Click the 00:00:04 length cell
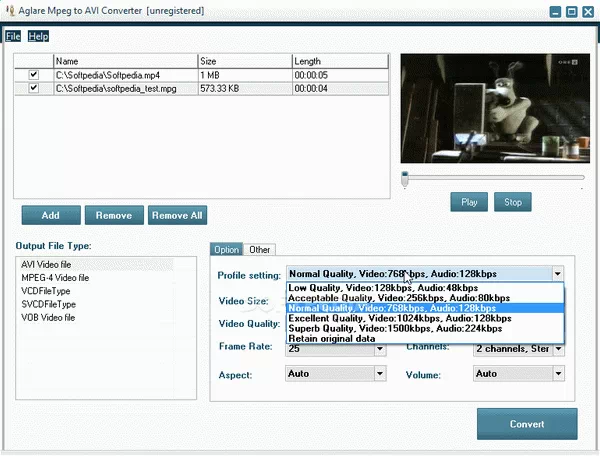Viewport: 600px width, 456px height. pos(340,88)
